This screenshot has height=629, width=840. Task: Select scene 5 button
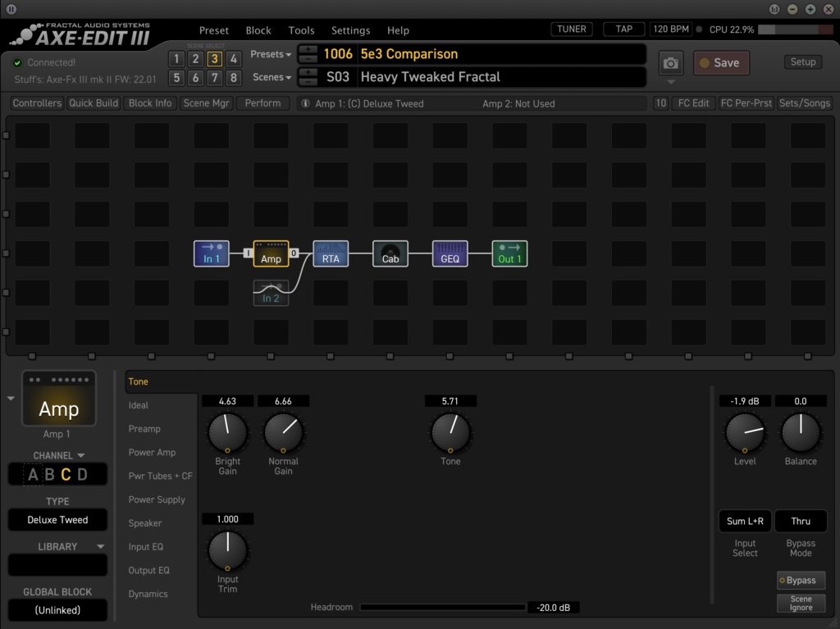pyautogui.click(x=176, y=78)
